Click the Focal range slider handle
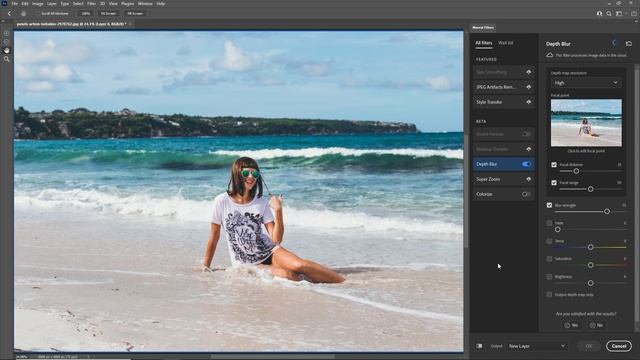The height and width of the screenshot is (360, 640). coord(591,189)
